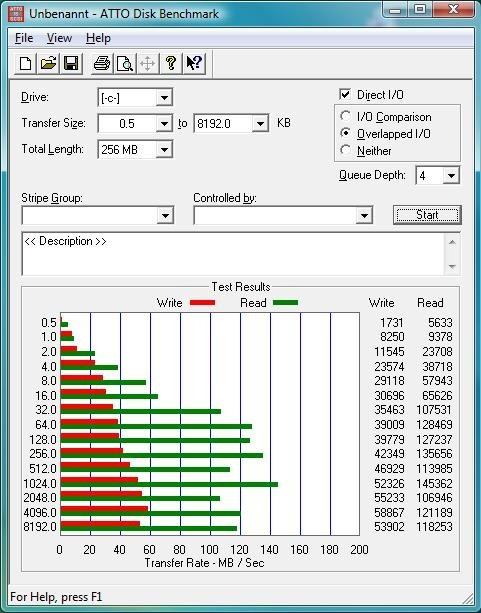
Task: Open a benchmark file via folder icon
Action: coord(48,63)
